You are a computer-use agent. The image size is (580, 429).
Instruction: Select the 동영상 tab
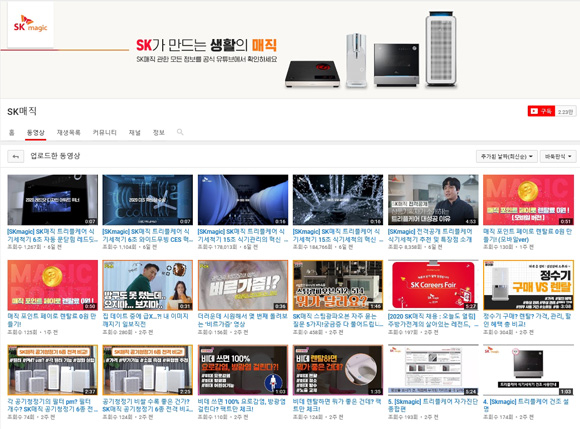point(36,132)
